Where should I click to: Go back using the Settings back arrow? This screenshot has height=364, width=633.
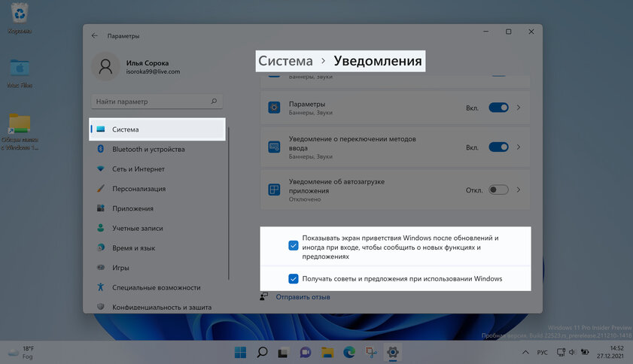pyautogui.click(x=95, y=35)
